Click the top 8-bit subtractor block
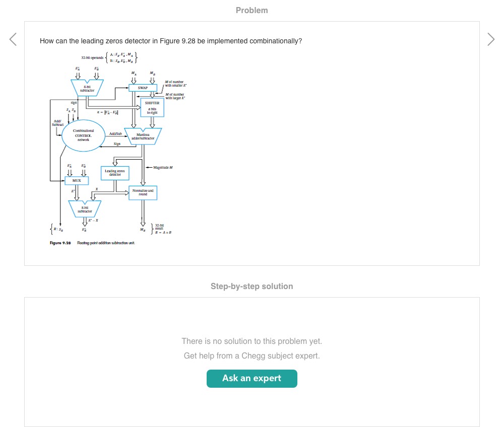Screen dimensions: 504x427 click(x=87, y=88)
